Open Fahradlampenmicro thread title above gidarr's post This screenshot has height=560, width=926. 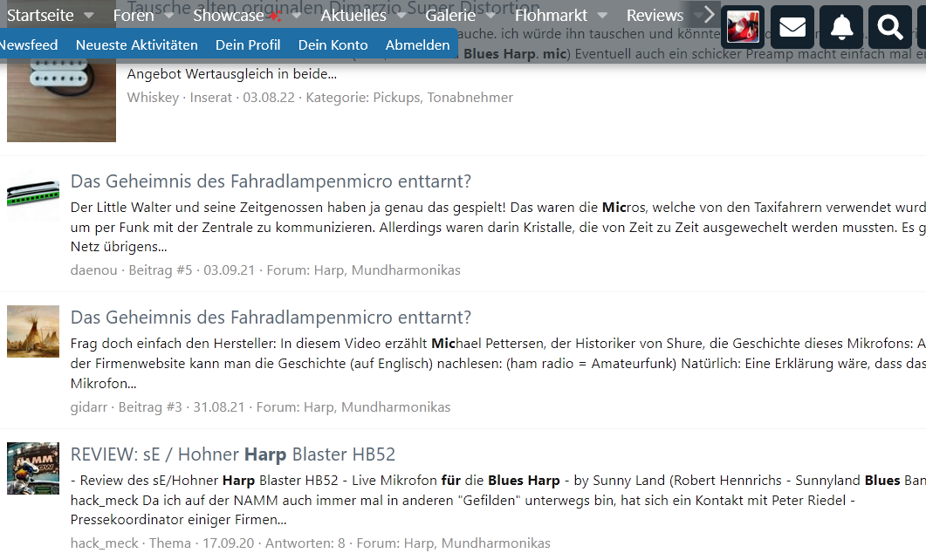pos(271,318)
